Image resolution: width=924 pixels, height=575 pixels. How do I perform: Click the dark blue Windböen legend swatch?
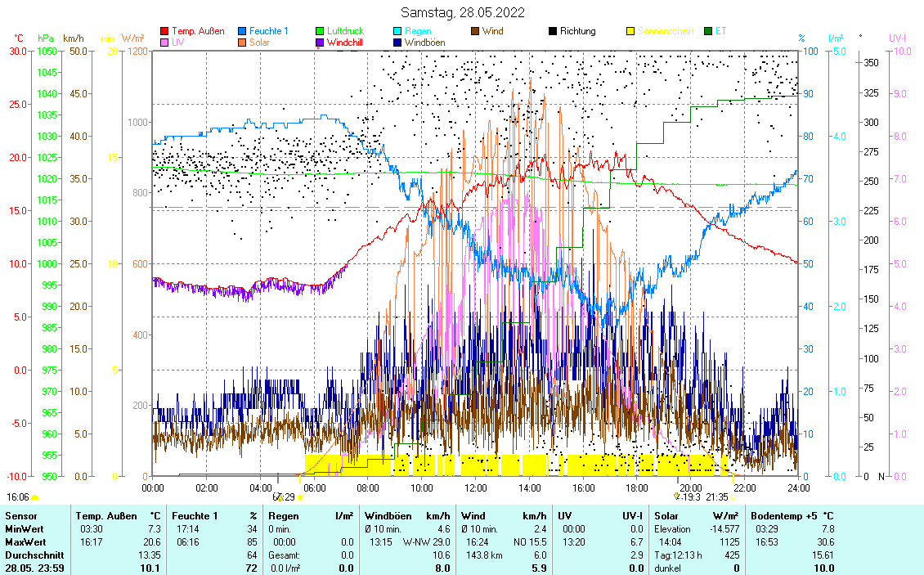coord(397,43)
